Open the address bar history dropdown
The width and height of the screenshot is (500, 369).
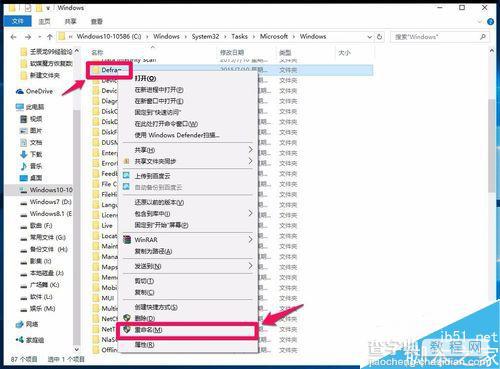[x=369, y=37]
